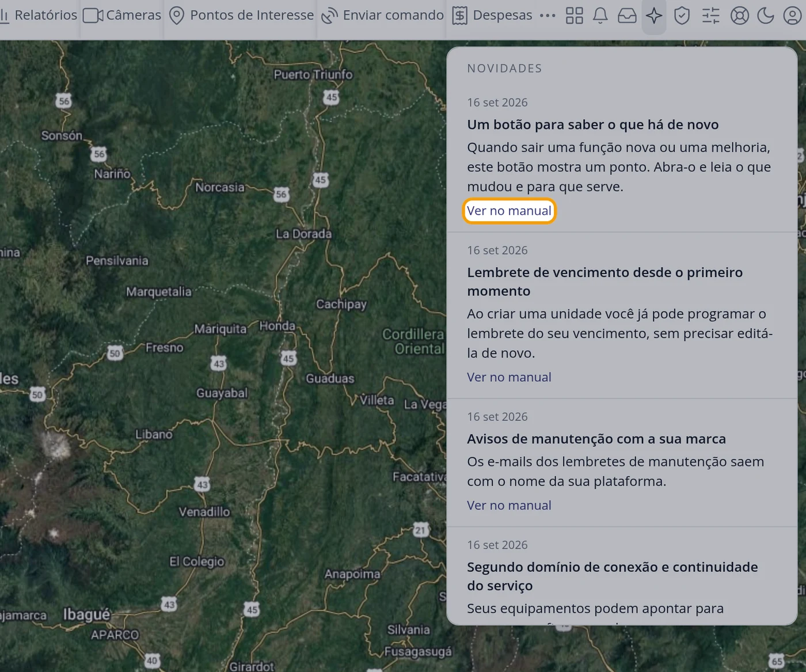806x672 pixels.
Task: Click the NOVIDADES panel heading
Action: tap(505, 69)
